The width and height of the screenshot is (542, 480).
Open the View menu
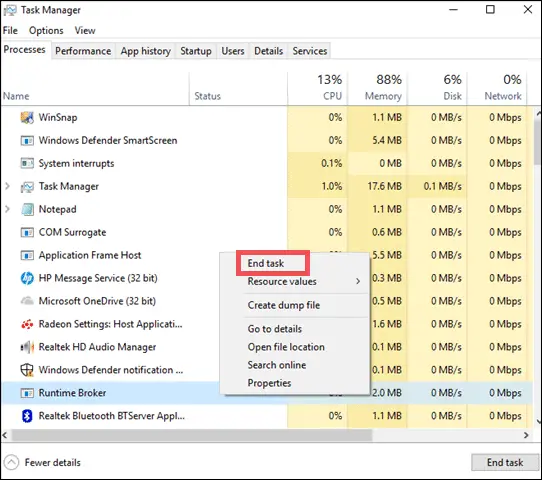85,30
